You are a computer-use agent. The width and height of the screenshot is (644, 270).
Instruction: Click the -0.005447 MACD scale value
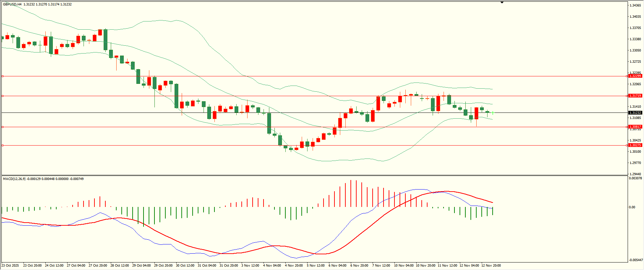coord(636,260)
